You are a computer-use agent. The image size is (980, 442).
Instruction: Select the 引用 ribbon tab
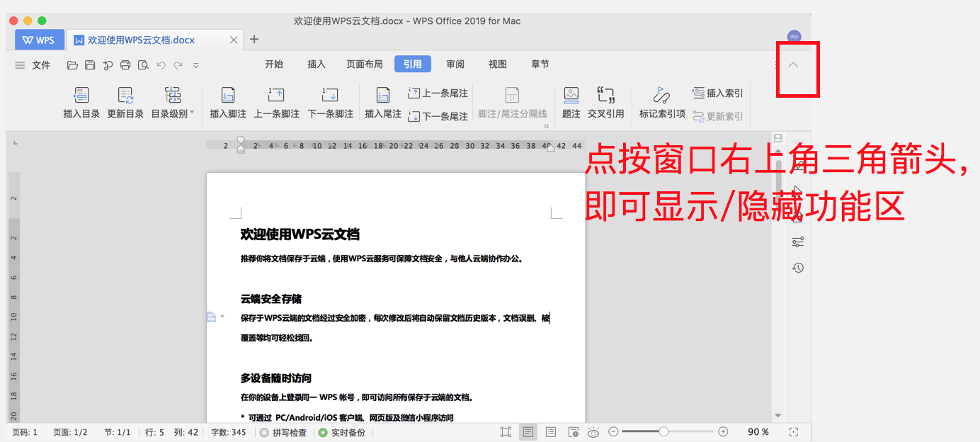coord(413,64)
